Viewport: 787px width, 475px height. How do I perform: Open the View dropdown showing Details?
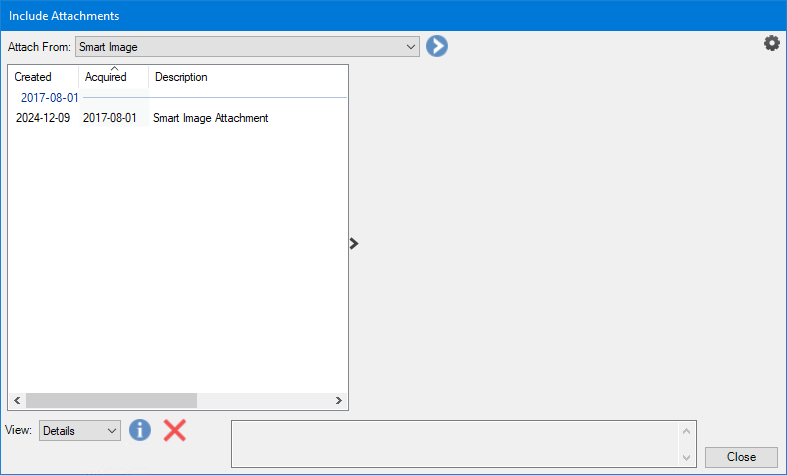80,430
